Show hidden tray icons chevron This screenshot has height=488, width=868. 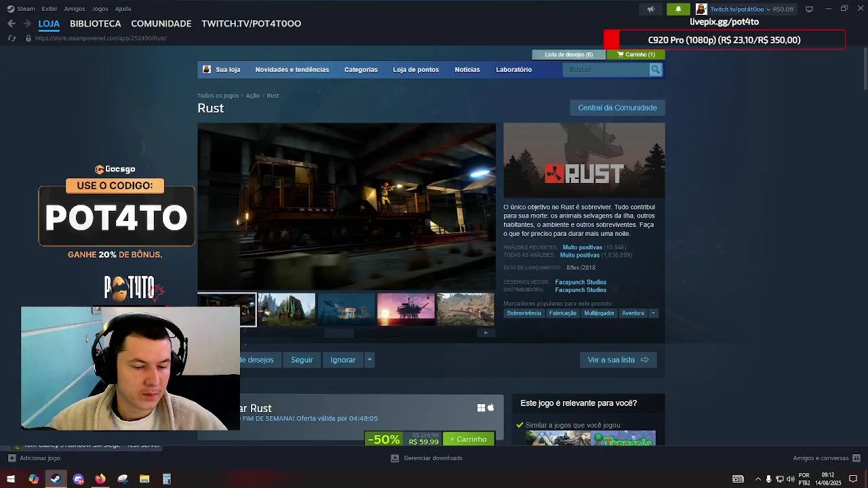tap(758, 479)
